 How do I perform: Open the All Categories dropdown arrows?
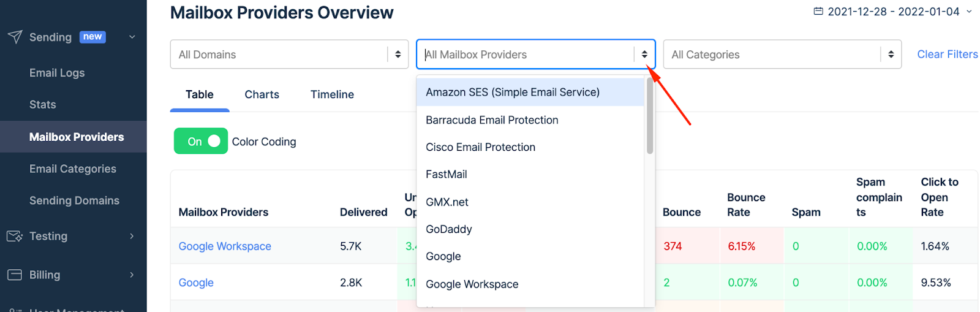pyautogui.click(x=891, y=55)
